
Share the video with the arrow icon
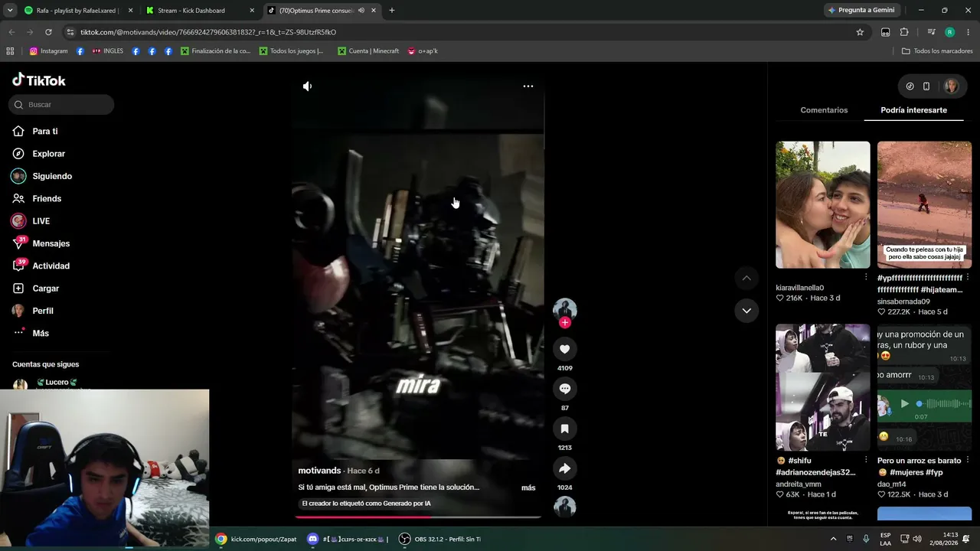click(x=565, y=468)
